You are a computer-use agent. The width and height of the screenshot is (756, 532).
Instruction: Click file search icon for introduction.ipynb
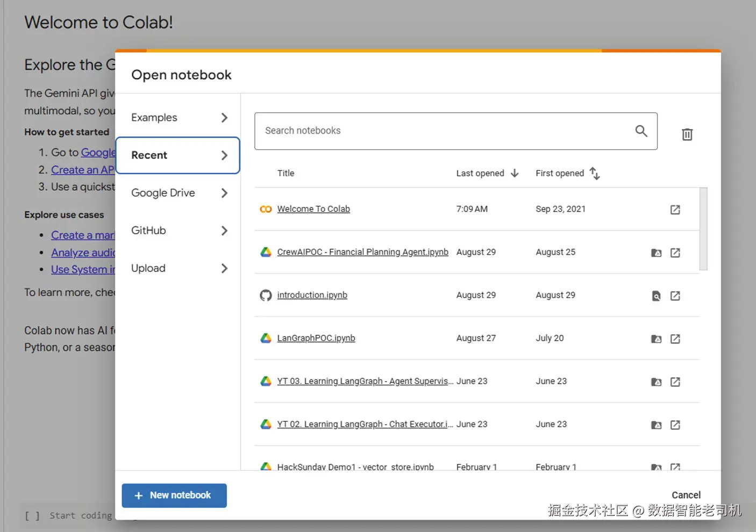[656, 296]
